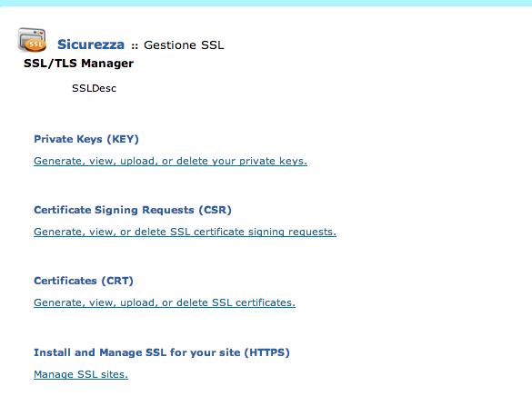Click the orange SSL window icon
Screen dimensions: 532x396
tap(32, 40)
